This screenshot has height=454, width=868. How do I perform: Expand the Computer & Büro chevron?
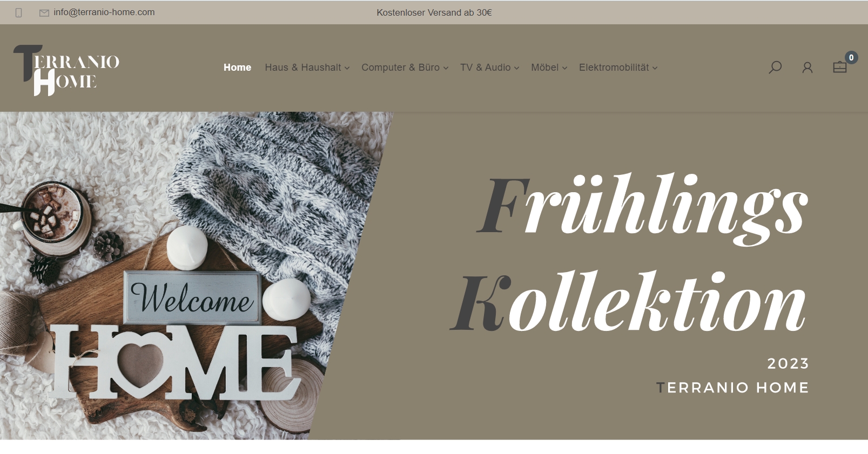pyautogui.click(x=446, y=68)
